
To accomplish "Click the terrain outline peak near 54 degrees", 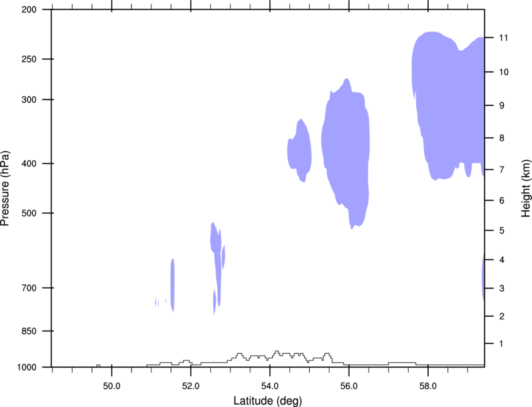I will pyautogui.click(x=277, y=353).
